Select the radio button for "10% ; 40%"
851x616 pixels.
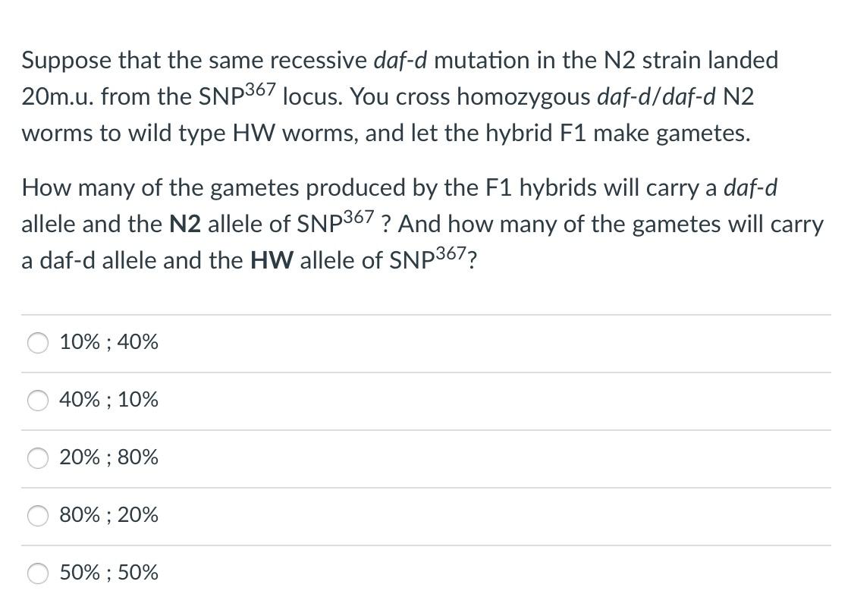coord(38,343)
